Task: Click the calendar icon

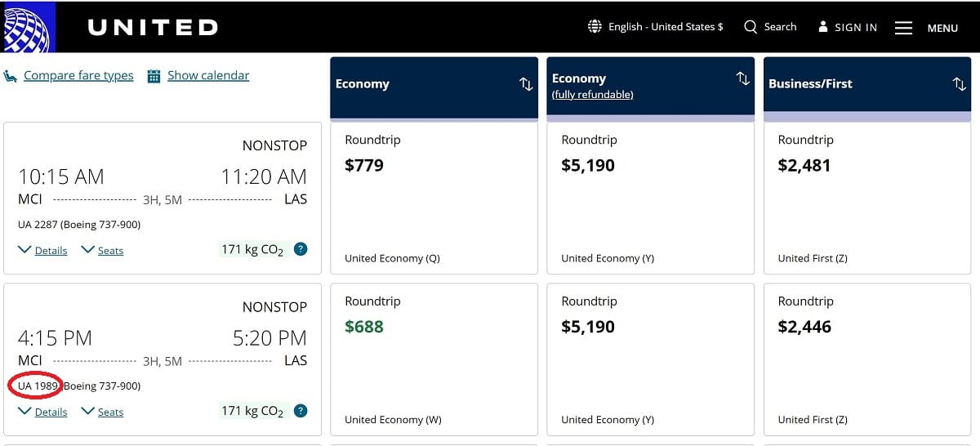Action: point(154,76)
